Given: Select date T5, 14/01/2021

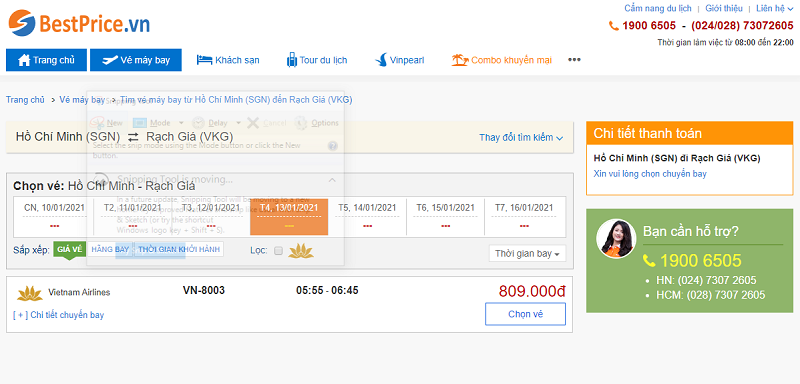Looking at the screenshot, I should tap(367, 216).
